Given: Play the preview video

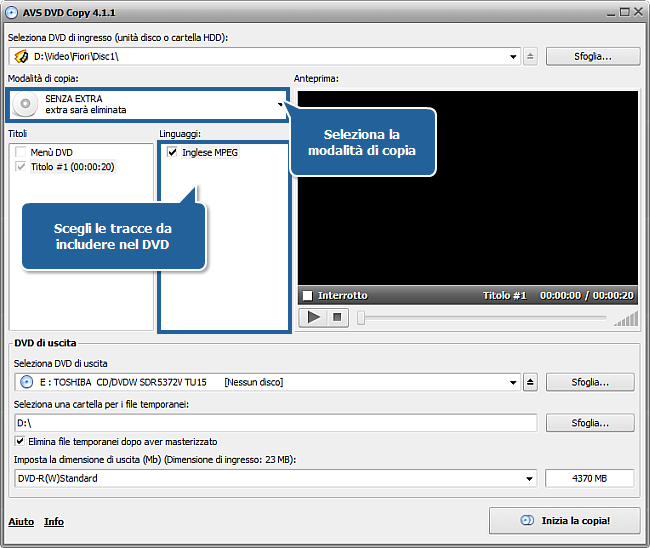Looking at the screenshot, I should (313, 318).
